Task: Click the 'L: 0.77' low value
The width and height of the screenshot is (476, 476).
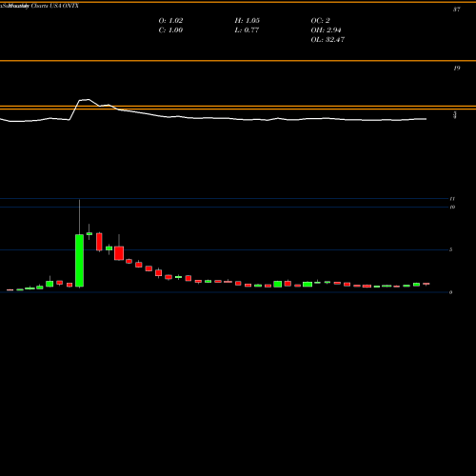Action: [247, 30]
